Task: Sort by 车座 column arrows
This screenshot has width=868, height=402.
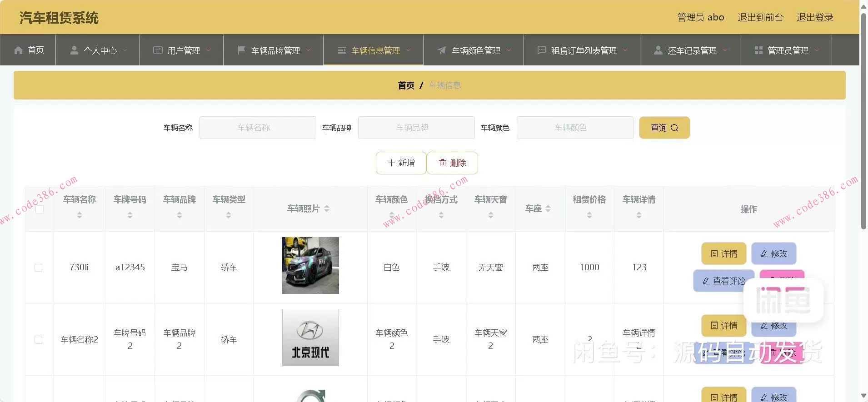Action: coord(548,208)
